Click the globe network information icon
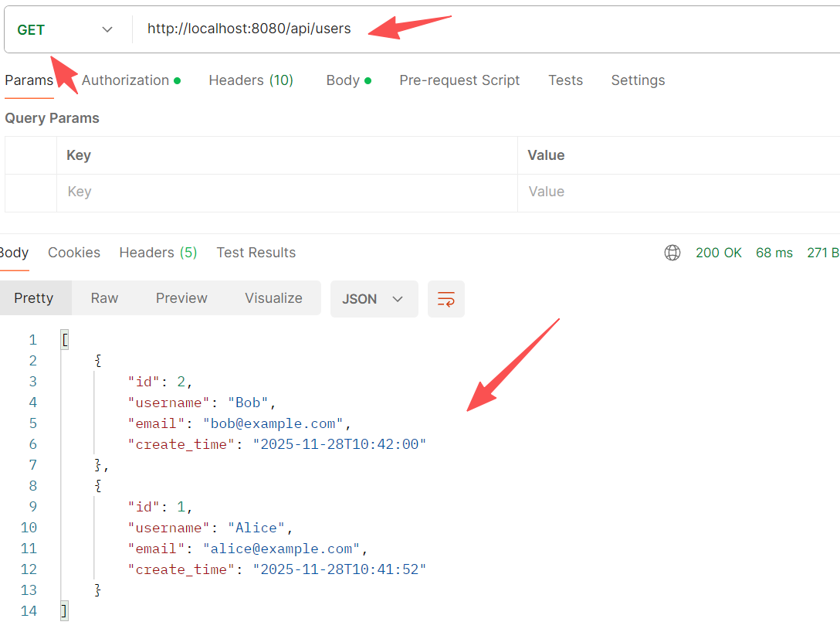The width and height of the screenshot is (840, 632). [x=672, y=253]
